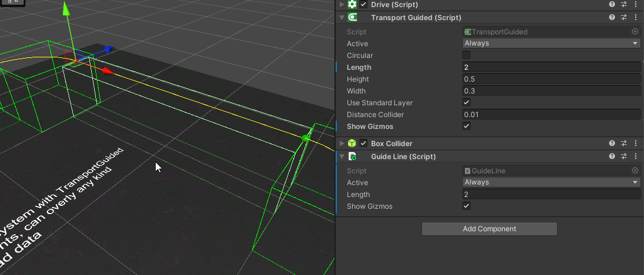The image size is (644, 275).
Task: Click the Add Component button
Action: pyautogui.click(x=489, y=229)
